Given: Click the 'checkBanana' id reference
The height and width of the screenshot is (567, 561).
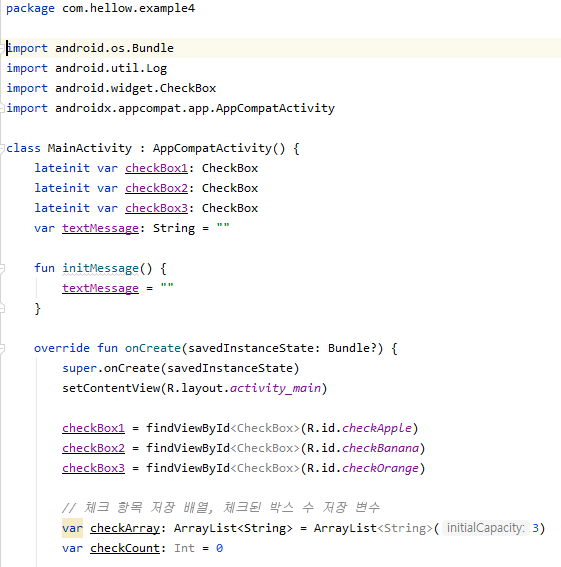Looking at the screenshot, I should point(381,448).
